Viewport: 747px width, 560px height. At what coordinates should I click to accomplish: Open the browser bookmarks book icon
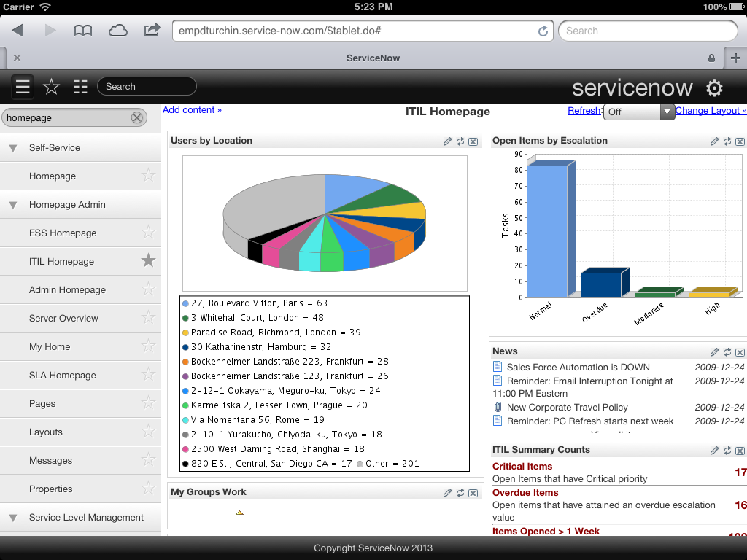tap(83, 31)
